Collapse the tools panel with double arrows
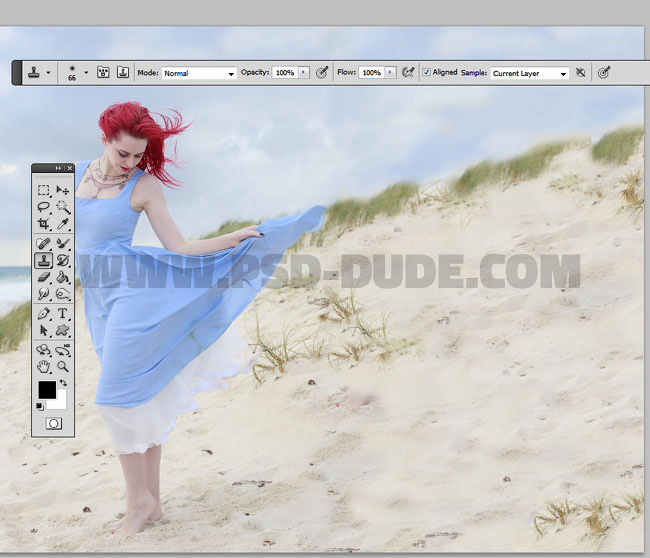The height and width of the screenshot is (558, 650). coord(59,168)
